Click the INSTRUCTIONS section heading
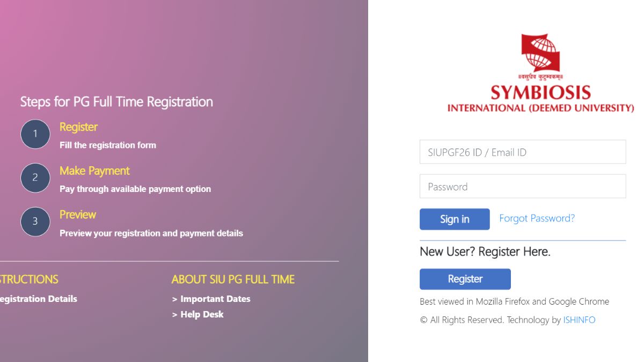Image resolution: width=644 pixels, height=362 pixels. pos(28,279)
